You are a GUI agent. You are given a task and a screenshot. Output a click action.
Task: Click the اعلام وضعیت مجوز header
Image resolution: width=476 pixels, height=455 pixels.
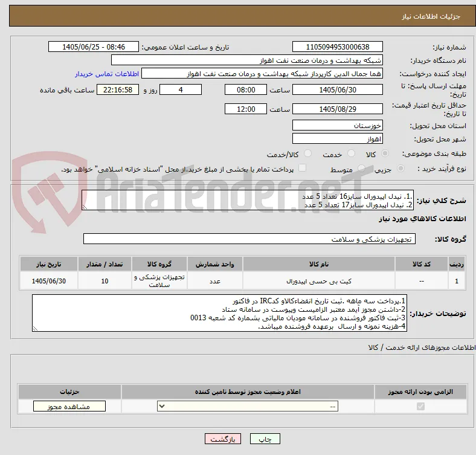248,392
